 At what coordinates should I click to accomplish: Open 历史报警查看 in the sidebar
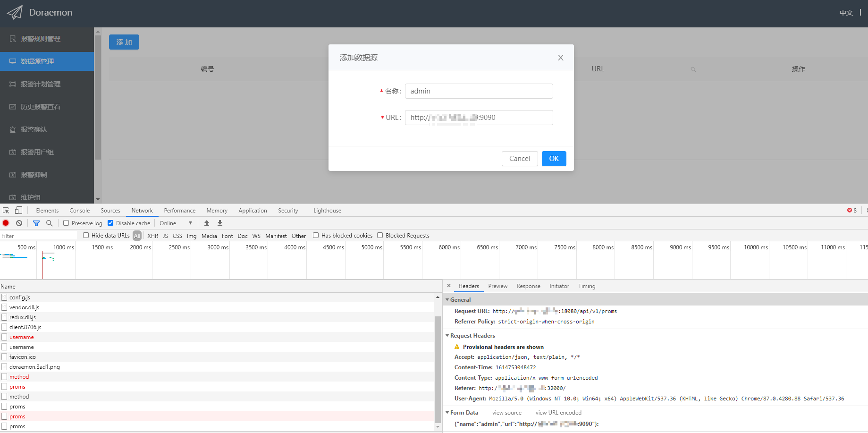coord(42,106)
